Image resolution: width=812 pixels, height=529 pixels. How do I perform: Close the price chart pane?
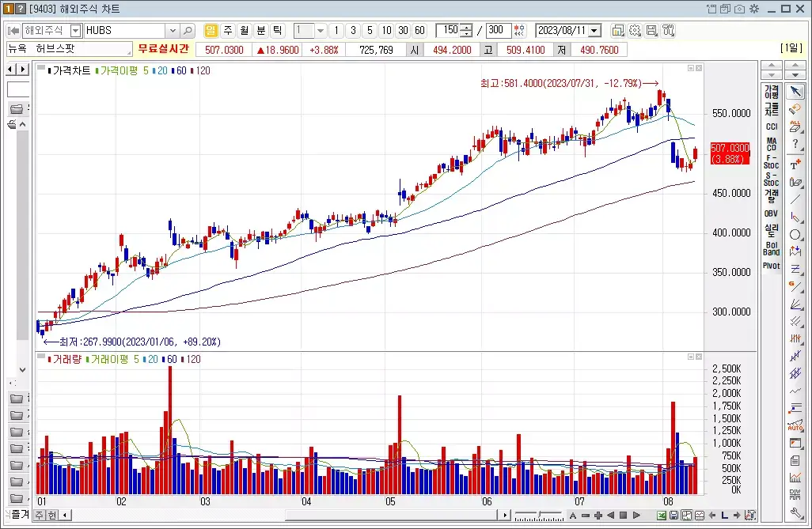click(699, 68)
